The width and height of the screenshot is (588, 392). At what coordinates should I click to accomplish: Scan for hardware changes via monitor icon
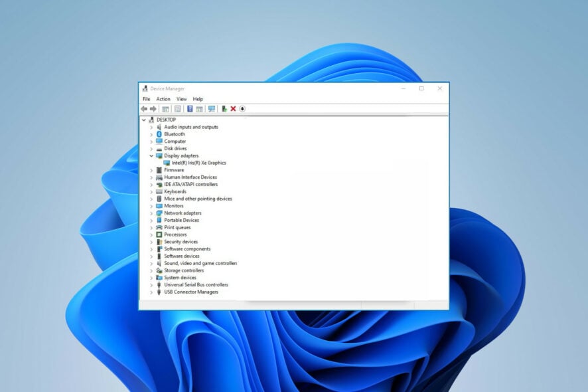212,109
